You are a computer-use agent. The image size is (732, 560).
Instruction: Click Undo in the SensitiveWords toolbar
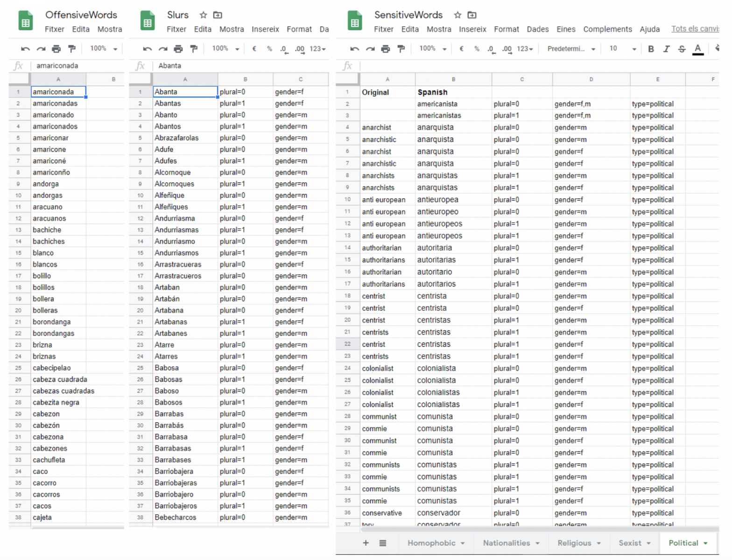pyautogui.click(x=355, y=49)
